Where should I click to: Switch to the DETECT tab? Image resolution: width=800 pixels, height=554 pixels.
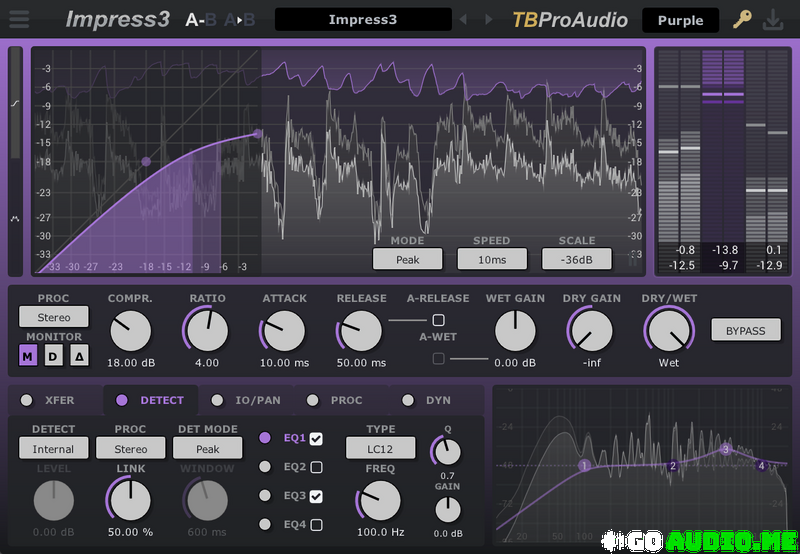[x=151, y=400]
